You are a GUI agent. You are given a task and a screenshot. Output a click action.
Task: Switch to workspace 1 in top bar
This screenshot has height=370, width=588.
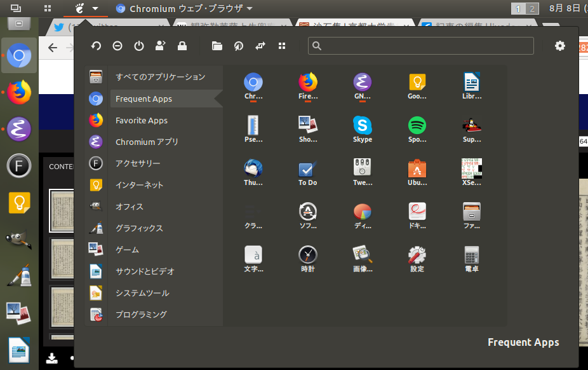[x=518, y=9]
